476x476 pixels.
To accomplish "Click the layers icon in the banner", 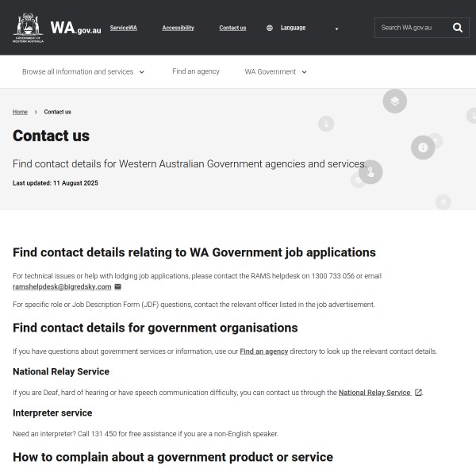I will click(x=394, y=102).
